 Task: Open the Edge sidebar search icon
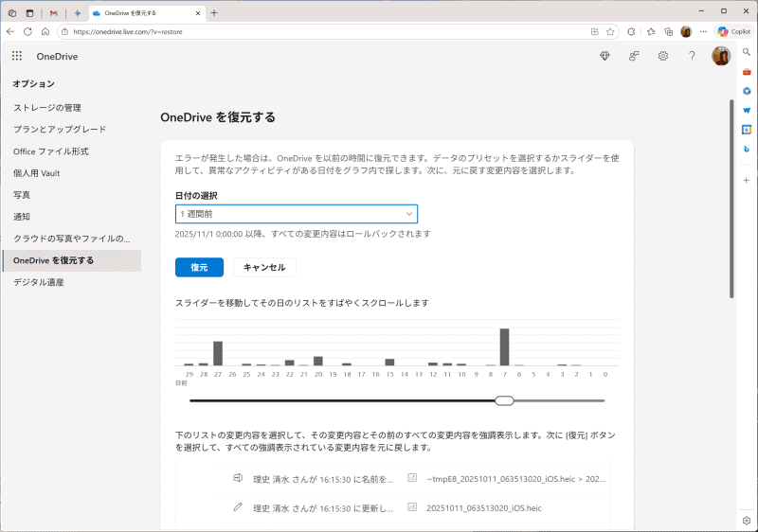[747, 52]
